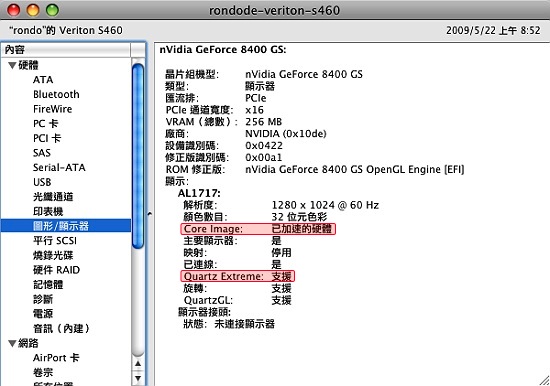Open 硬件 RAID entry
The image size is (550, 386).
[x=56, y=270]
